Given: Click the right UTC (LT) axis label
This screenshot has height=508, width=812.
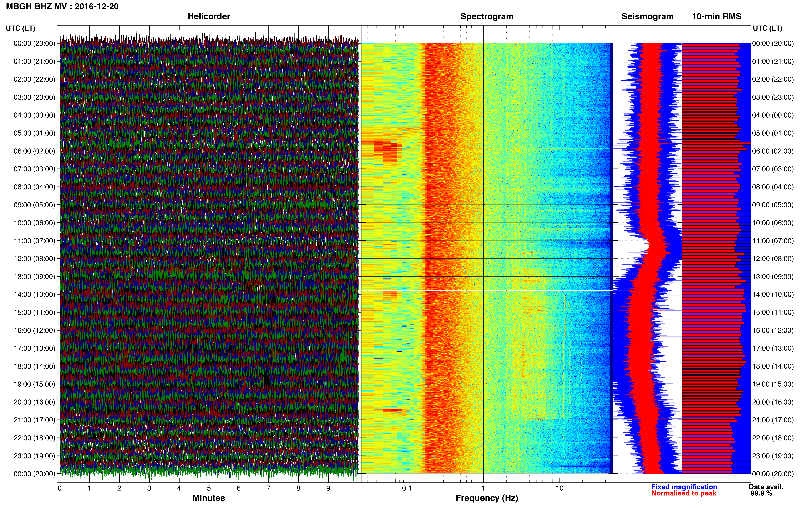Looking at the screenshot, I should [x=767, y=28].
